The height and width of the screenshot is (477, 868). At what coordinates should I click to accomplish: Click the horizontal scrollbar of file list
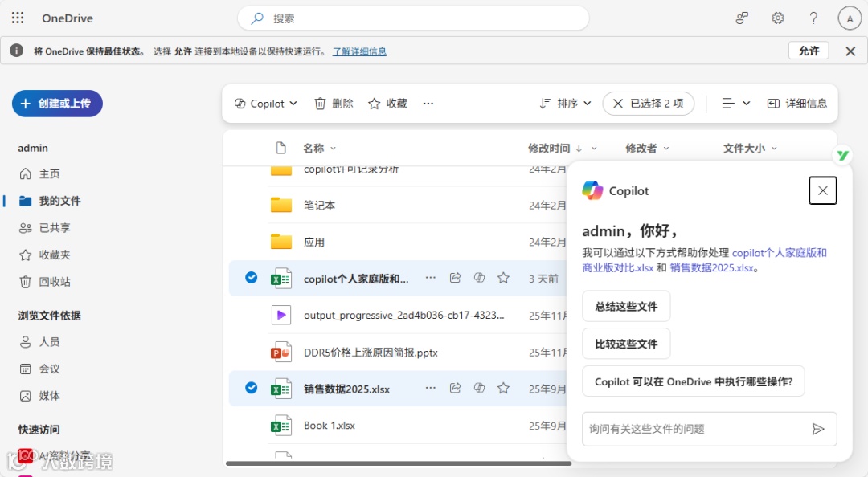click(x=399, y=463)
